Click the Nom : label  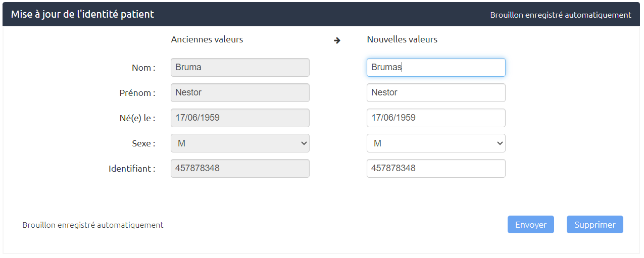coord(143,68)
